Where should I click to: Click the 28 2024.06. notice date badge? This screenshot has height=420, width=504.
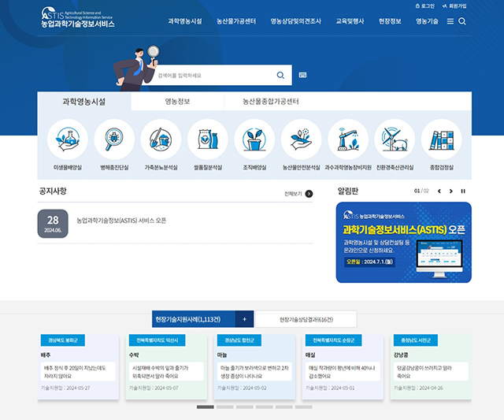click(53, 224)
